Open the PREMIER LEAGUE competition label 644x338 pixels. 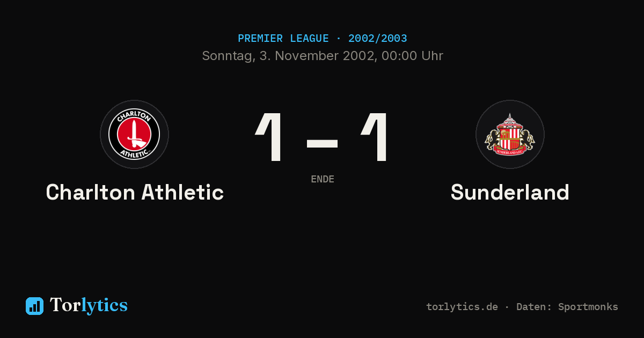click(x=283, y=39)
